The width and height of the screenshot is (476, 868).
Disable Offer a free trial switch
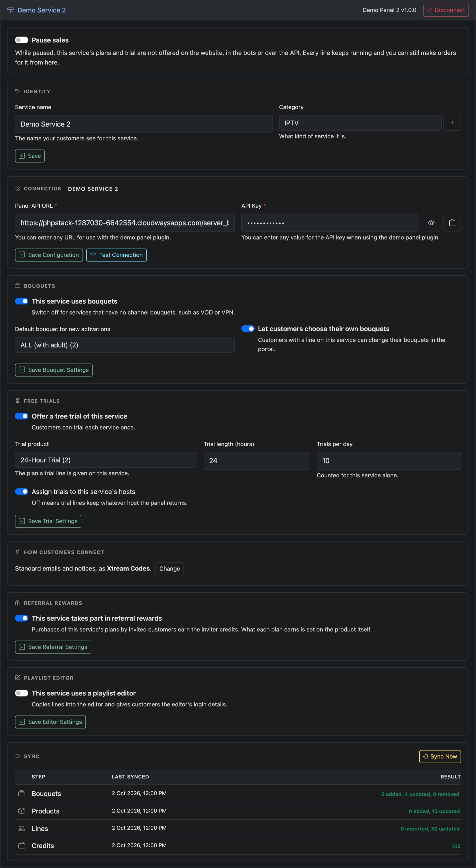(22, 416)
